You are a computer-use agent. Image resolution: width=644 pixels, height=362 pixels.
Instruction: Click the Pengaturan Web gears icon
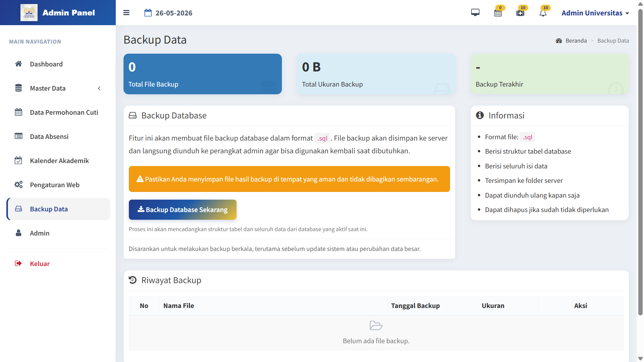coord(18,185)
